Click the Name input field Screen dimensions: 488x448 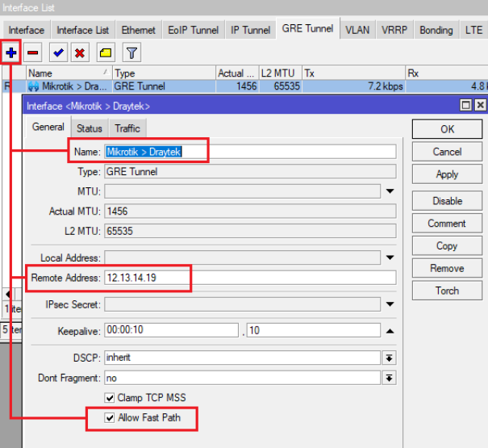click(x=250, y=152)
